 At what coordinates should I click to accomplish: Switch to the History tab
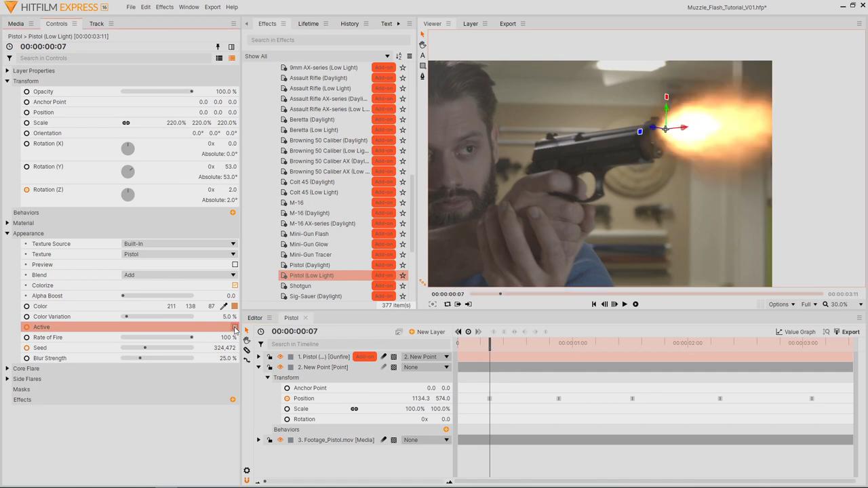click(349, 24)
